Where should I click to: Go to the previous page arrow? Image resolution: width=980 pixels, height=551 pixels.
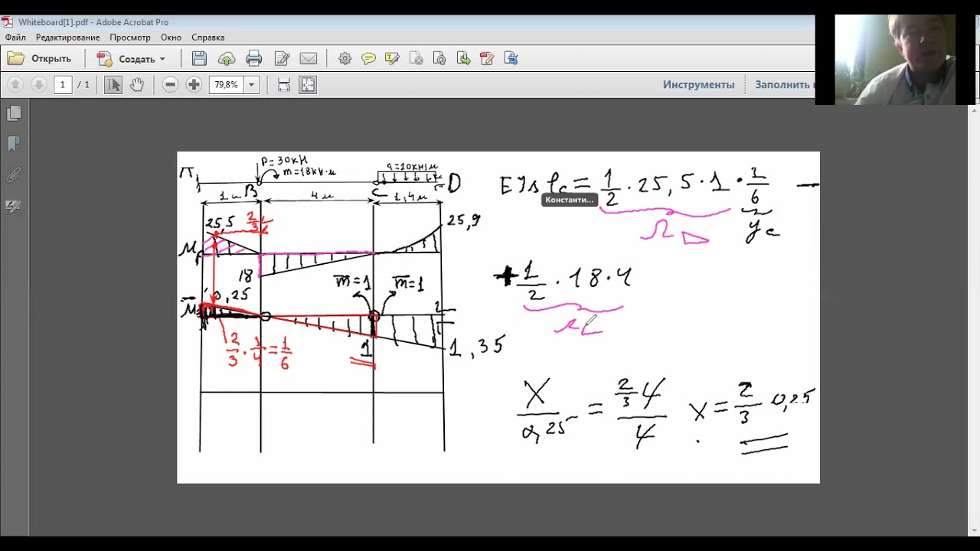click(15, 85)
